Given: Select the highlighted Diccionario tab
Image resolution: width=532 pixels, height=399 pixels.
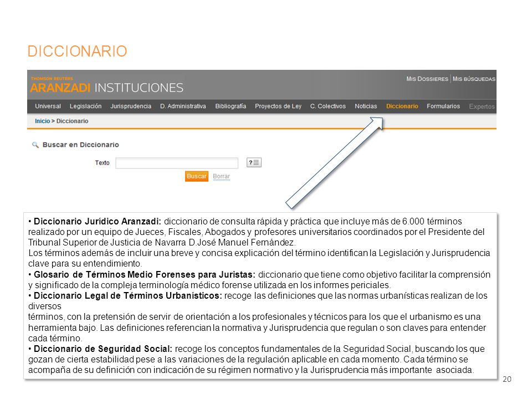Looking at the screenshot, I should coord(402,106).
